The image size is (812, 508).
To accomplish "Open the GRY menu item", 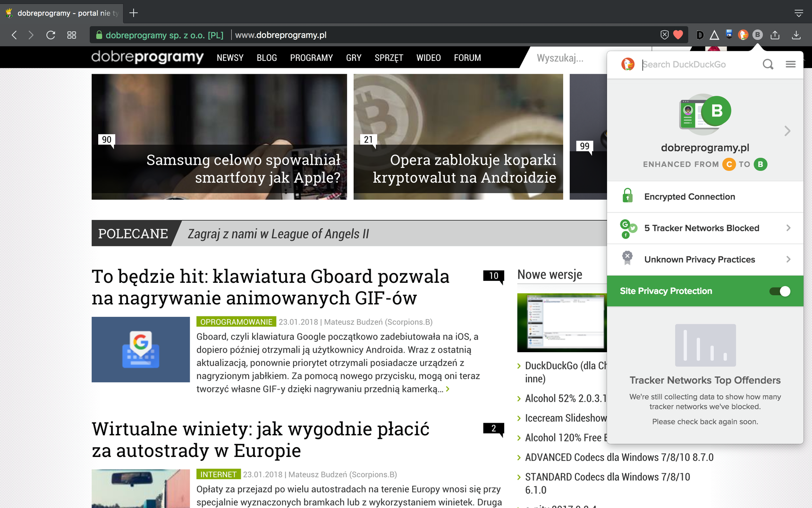I will (354, 58).
